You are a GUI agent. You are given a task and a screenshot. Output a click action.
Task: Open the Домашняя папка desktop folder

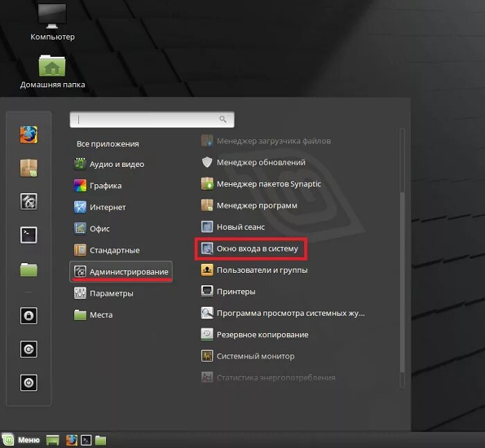click(x=52, y=71)
